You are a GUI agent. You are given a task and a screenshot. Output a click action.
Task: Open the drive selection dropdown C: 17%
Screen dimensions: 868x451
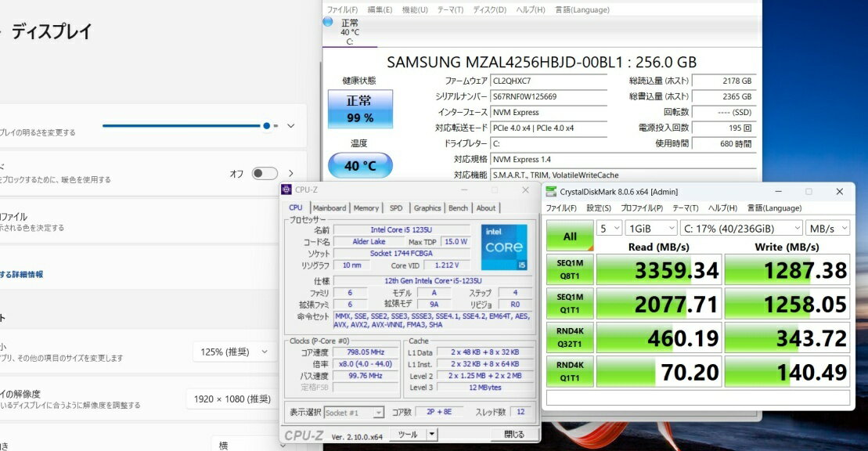pos(742,228)
